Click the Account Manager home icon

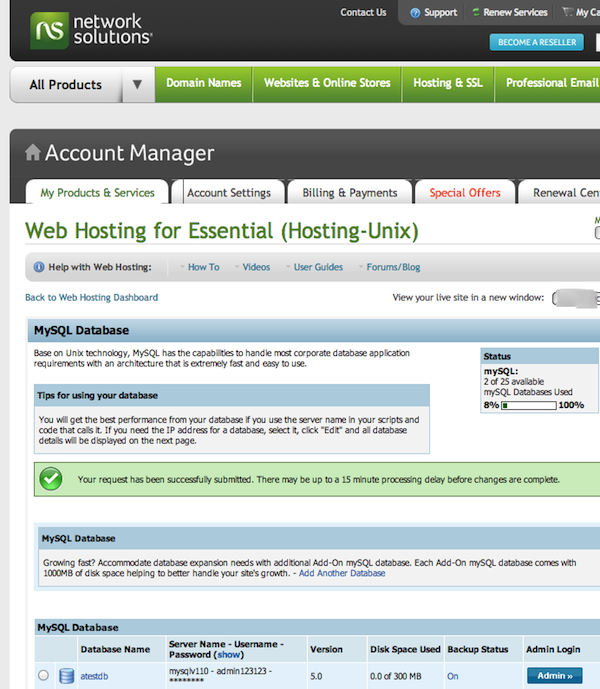tap(33, 153)
